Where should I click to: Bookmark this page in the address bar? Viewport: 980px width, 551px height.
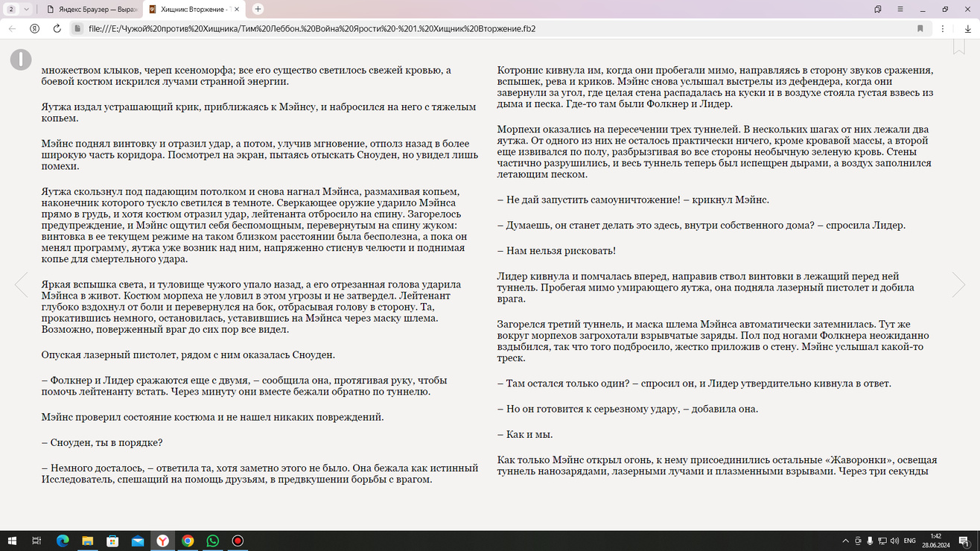[x=920, y=28]
